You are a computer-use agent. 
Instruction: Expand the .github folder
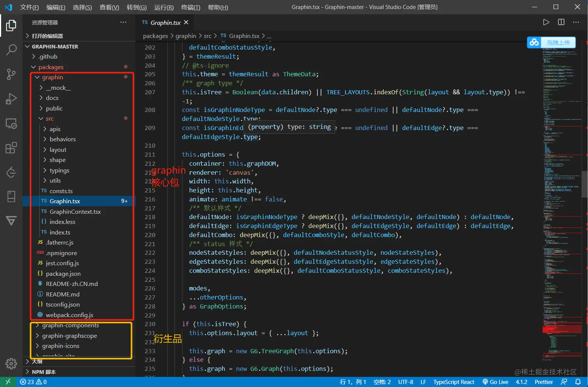click(79, 56)
